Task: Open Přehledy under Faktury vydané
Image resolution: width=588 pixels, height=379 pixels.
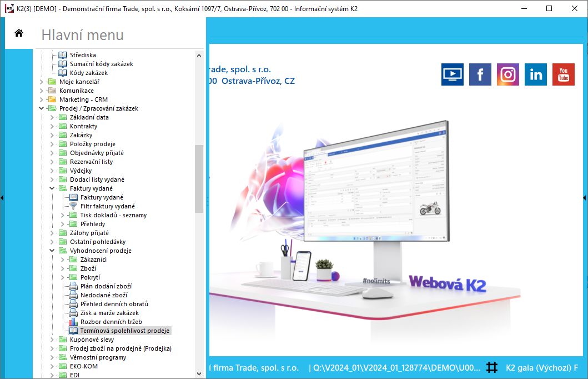Action: [93, 224]
